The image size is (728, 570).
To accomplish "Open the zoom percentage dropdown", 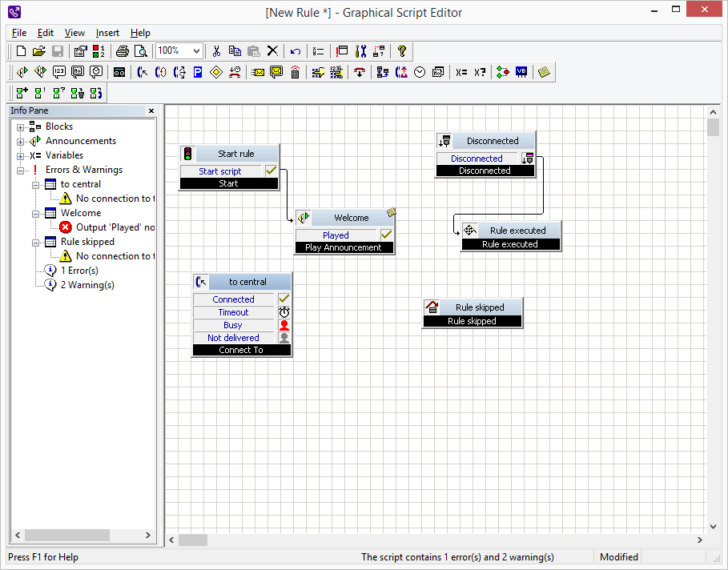I will (196, 51).
